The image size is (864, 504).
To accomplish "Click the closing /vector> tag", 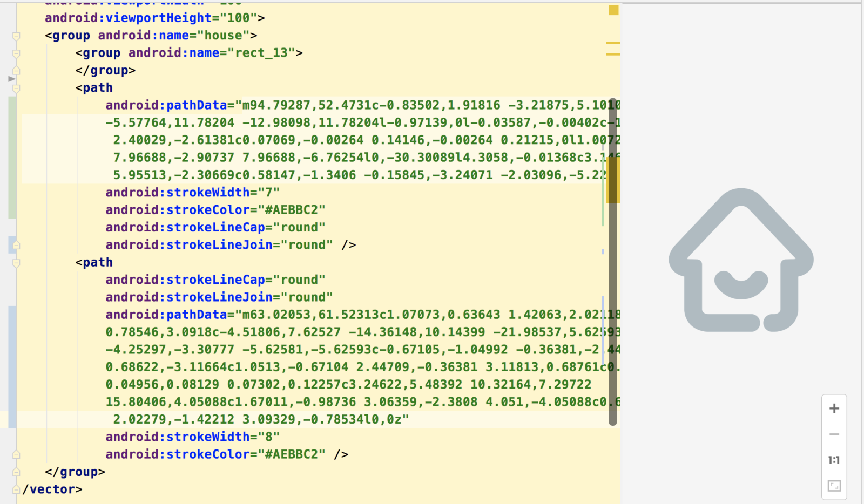I will coord(52,489).
